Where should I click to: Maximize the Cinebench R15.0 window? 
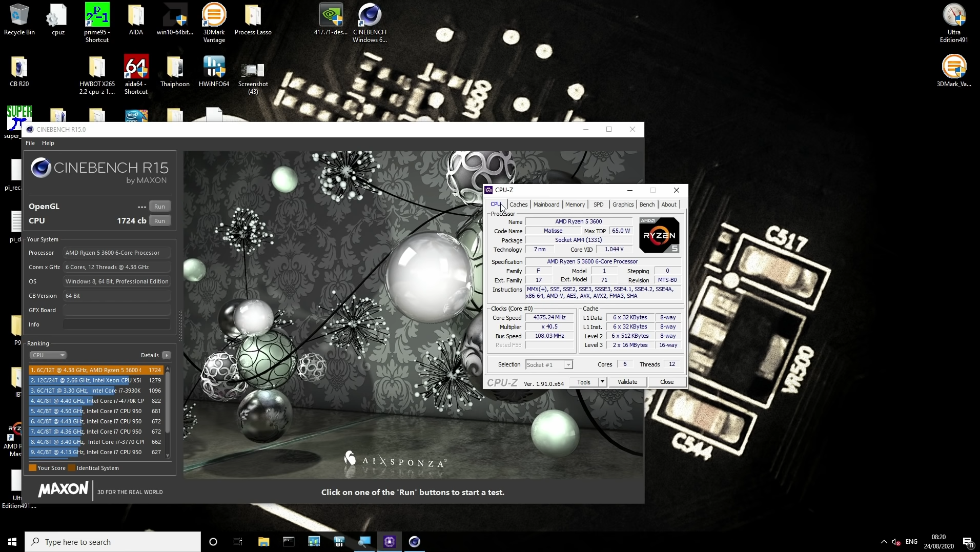point(609,129)
